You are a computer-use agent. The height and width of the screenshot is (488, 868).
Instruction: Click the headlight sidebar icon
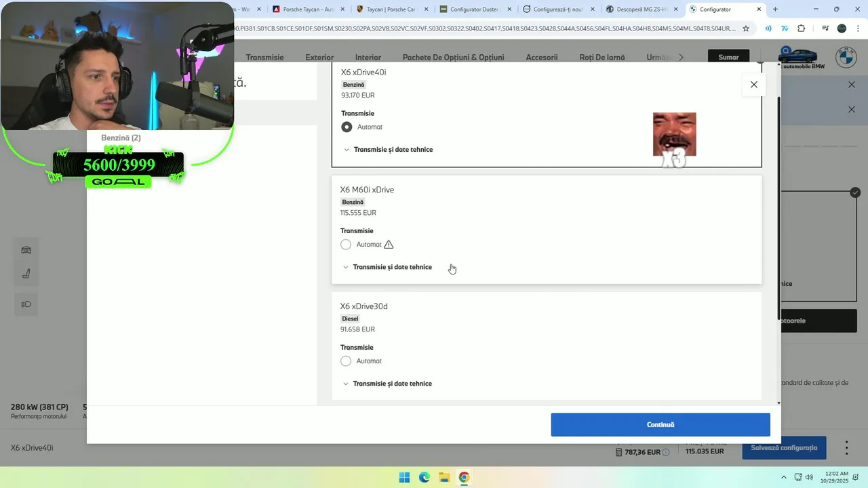coord(26,304)
